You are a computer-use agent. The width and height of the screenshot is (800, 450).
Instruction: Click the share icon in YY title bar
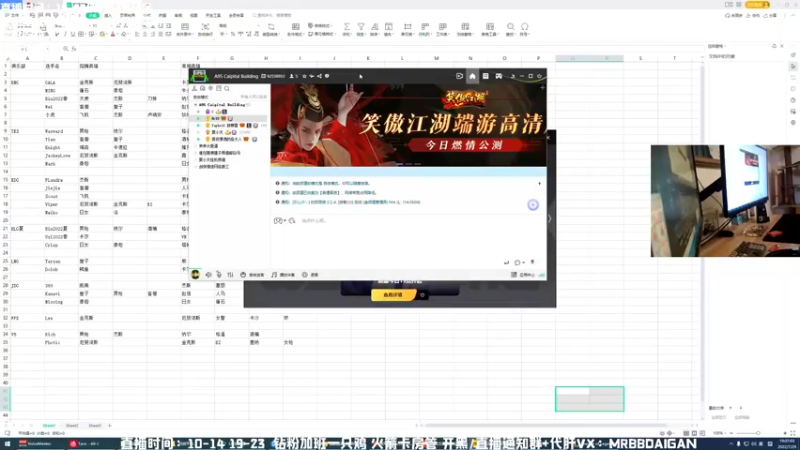319,76
